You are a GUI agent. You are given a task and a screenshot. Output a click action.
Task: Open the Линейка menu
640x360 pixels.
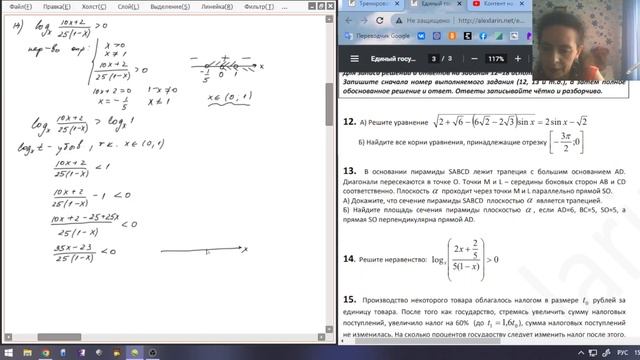pos(217,7)
